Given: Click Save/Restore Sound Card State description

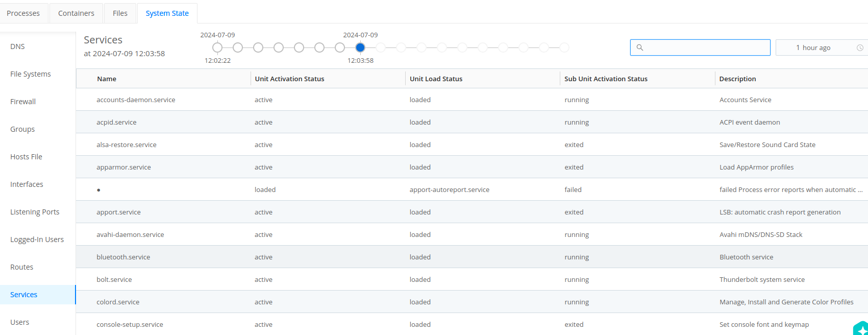Looking at the screenshot, I should (767, 145).
